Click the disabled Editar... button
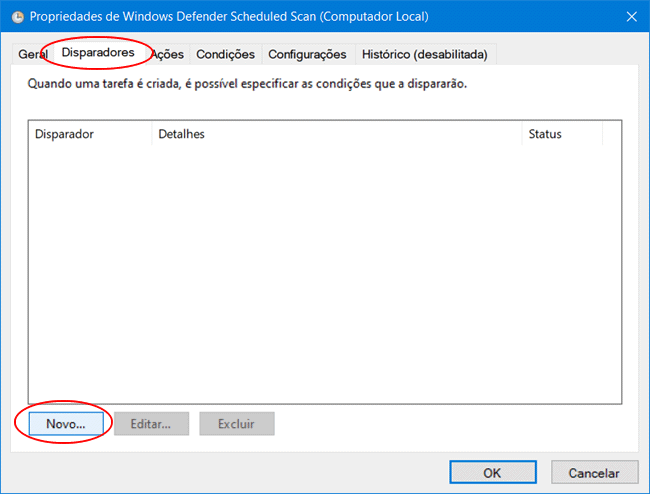The width and height of the screenshot is (650, 494). pyautogui.click(x=150, y=423)
